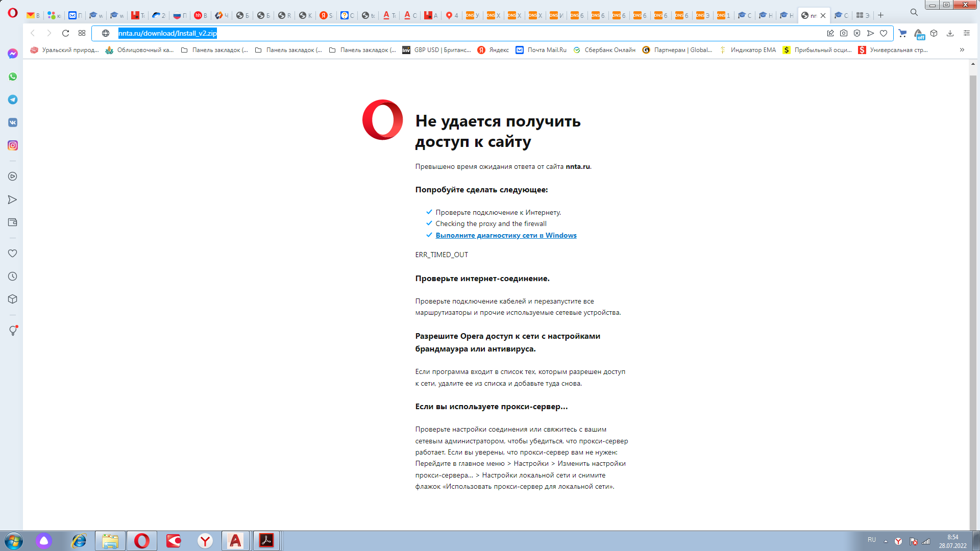Switch to the map pin tab labeled 4
This screenshot has height=551, width=980.
(452, 15)
